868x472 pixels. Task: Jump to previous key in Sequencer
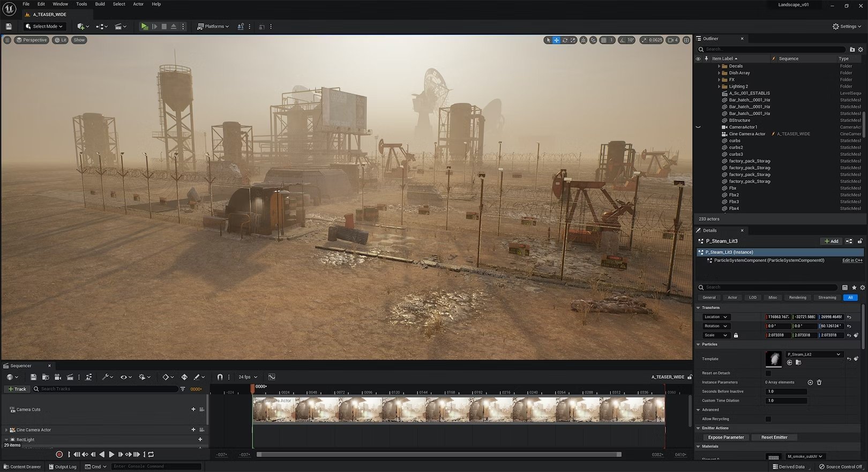pos(85,454)
